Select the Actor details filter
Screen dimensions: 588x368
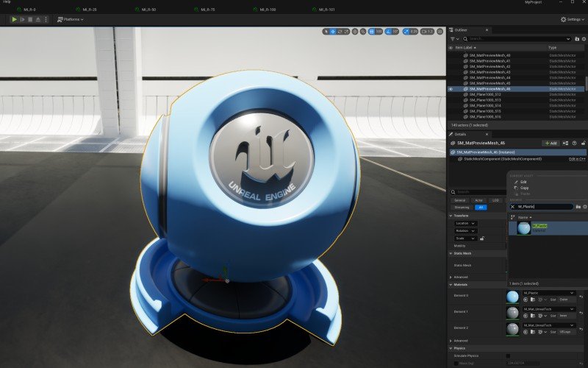pos(479,200)
